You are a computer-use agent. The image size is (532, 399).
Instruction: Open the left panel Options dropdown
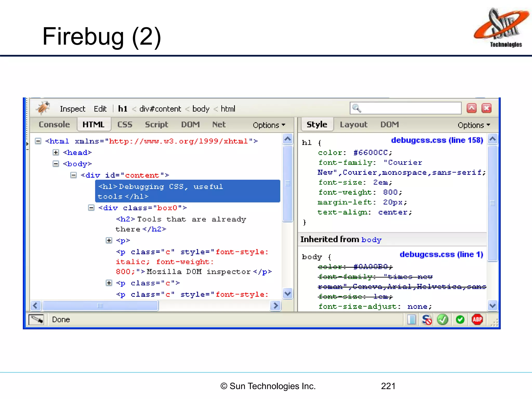(269, 125)
